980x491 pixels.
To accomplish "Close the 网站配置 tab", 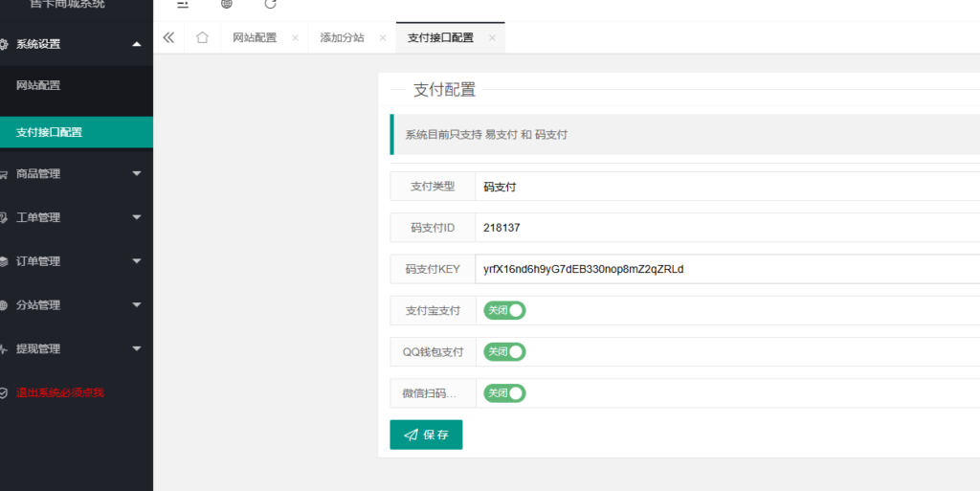I will coord(295,38).
